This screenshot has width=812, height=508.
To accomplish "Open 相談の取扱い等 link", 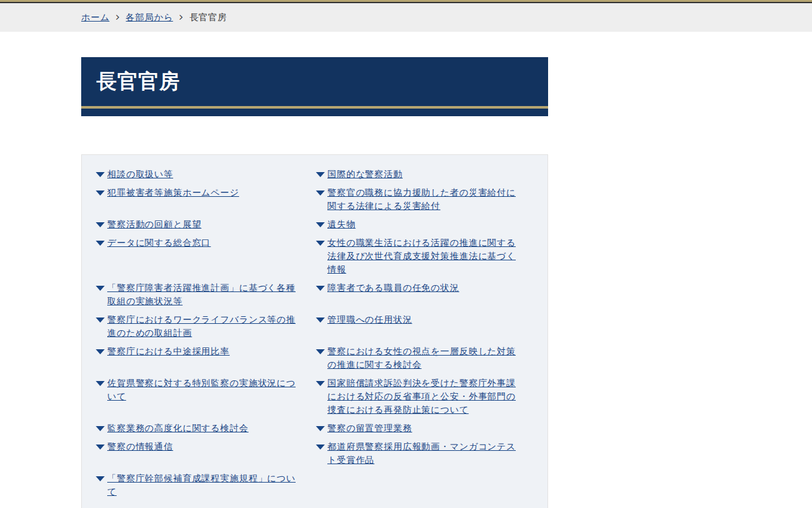I will point(140,174).
